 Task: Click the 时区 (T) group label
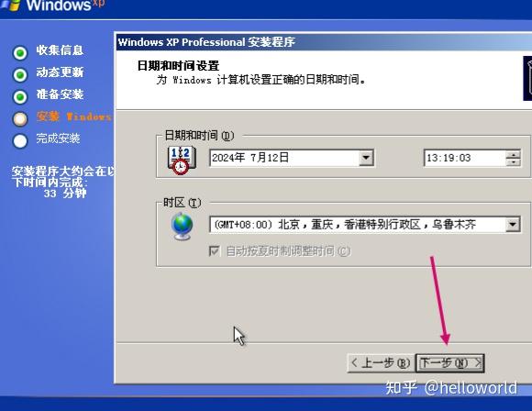(x=183, y=203)
